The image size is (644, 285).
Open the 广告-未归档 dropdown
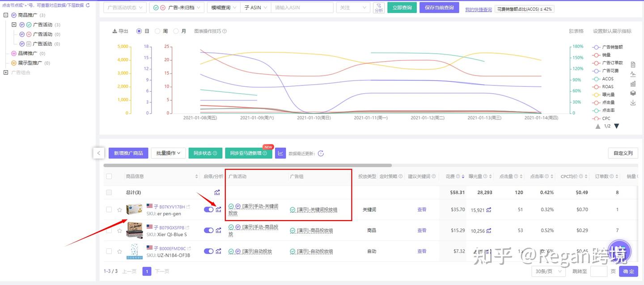177,8
